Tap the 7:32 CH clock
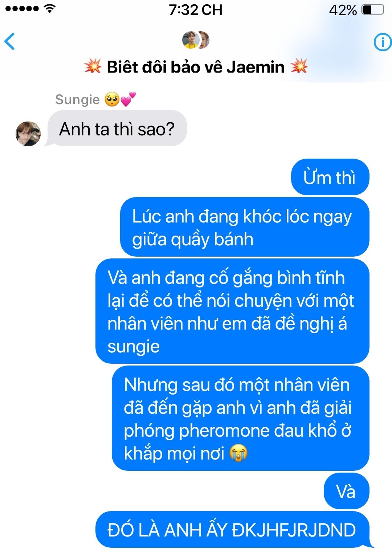This screenshot has height=555, width=392. point(196,10)
